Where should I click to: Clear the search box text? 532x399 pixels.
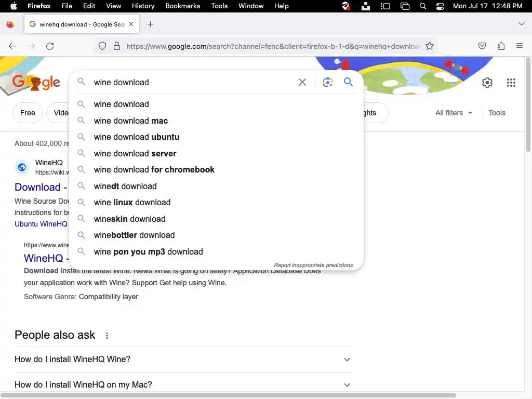302,82
